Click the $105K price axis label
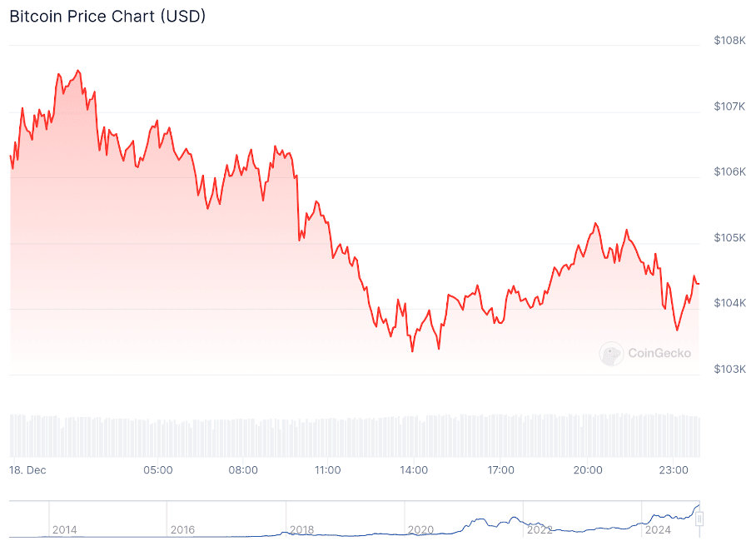 (x=729, y=237)
